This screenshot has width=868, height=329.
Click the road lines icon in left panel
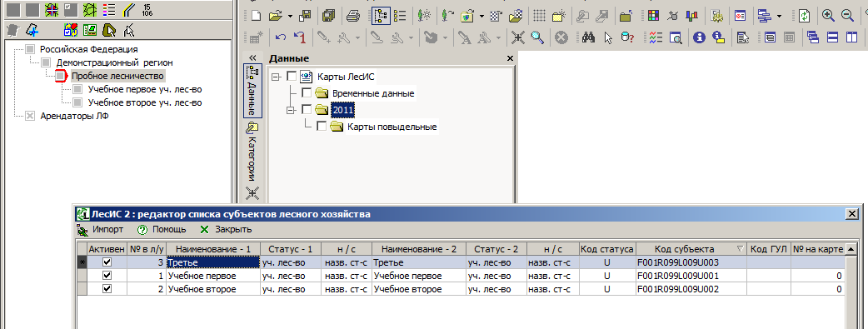[128, 9]
